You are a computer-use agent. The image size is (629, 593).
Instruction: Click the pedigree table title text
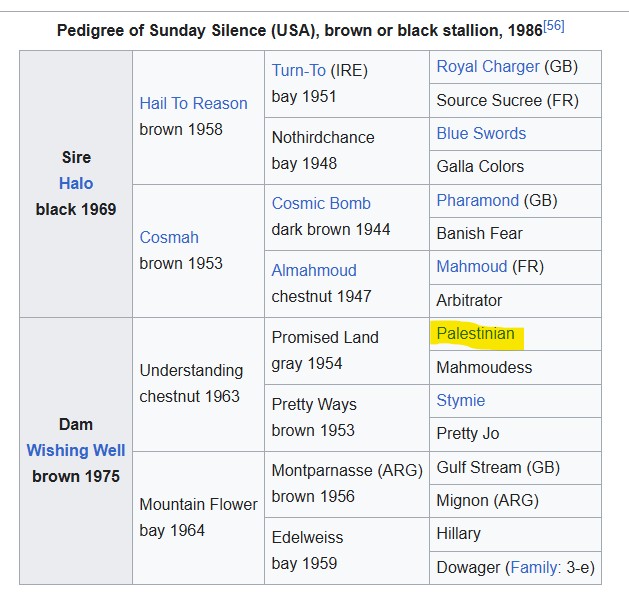[x=300, y=30]
